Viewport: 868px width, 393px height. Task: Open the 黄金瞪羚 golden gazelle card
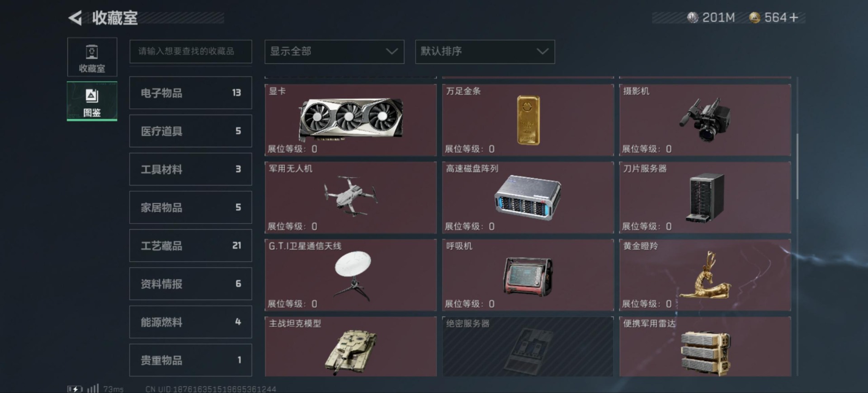(x=705, y=275)
